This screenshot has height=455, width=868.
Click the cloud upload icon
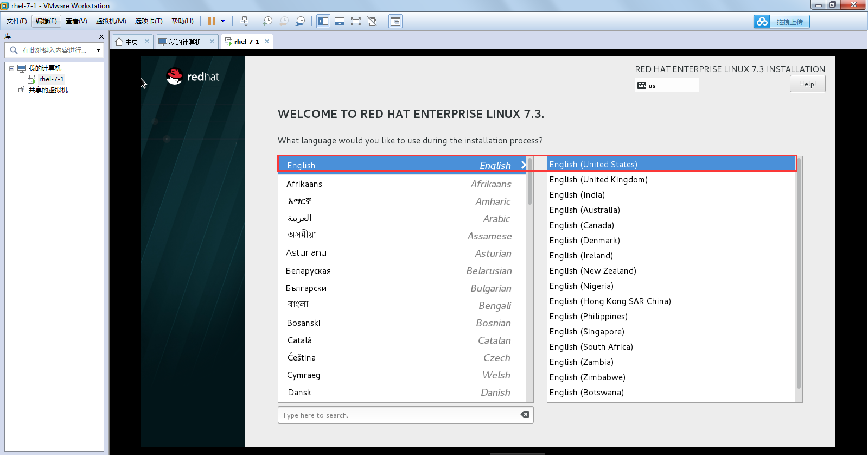coord(762,22)
